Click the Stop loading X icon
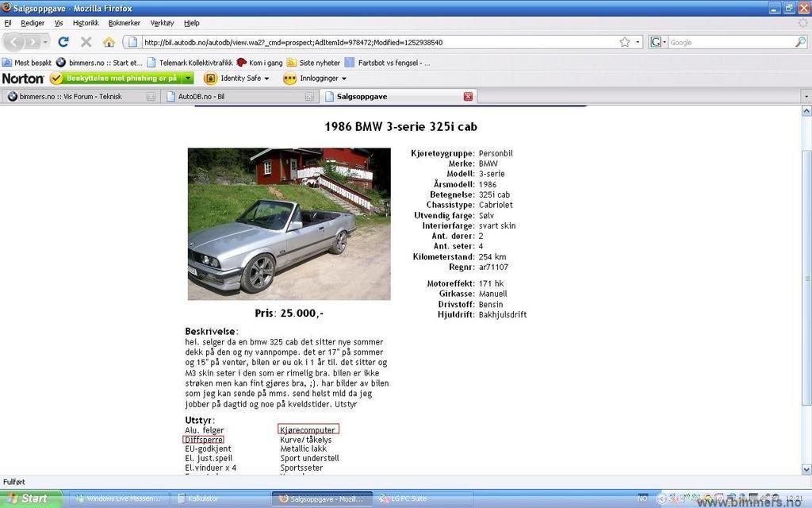The width and height of the screenshot is (812, 508). (86, 42)
